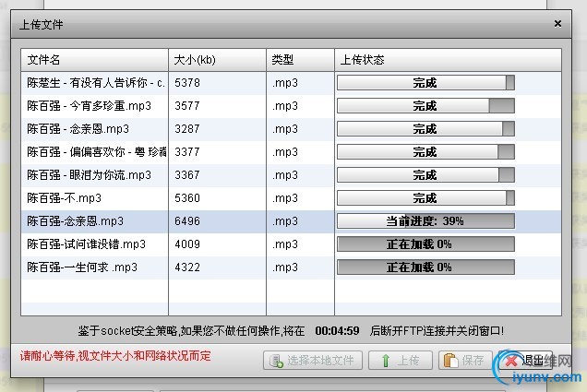587x392 pixels.
Task: Select file 陈百强 - 眼泪为你流.mp3
Action: [89, 175]
